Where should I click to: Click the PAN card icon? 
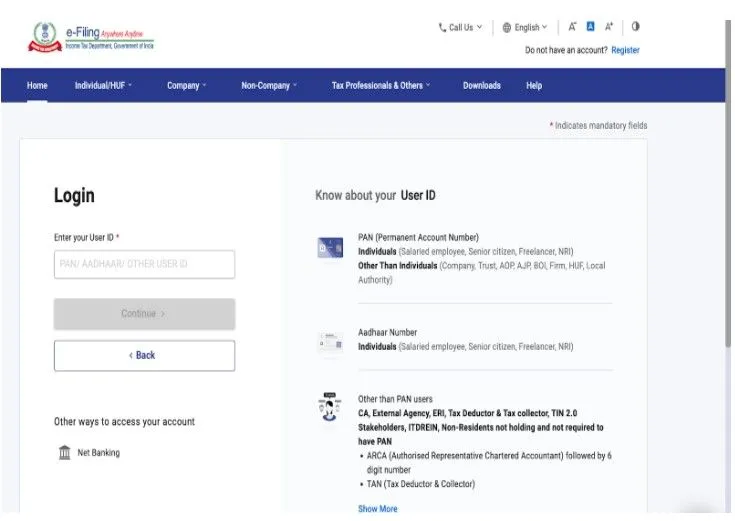click(x=330, y=249)
